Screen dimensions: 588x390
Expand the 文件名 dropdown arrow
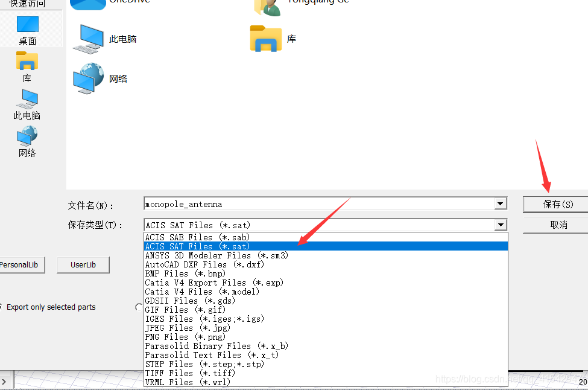(500, 204)
